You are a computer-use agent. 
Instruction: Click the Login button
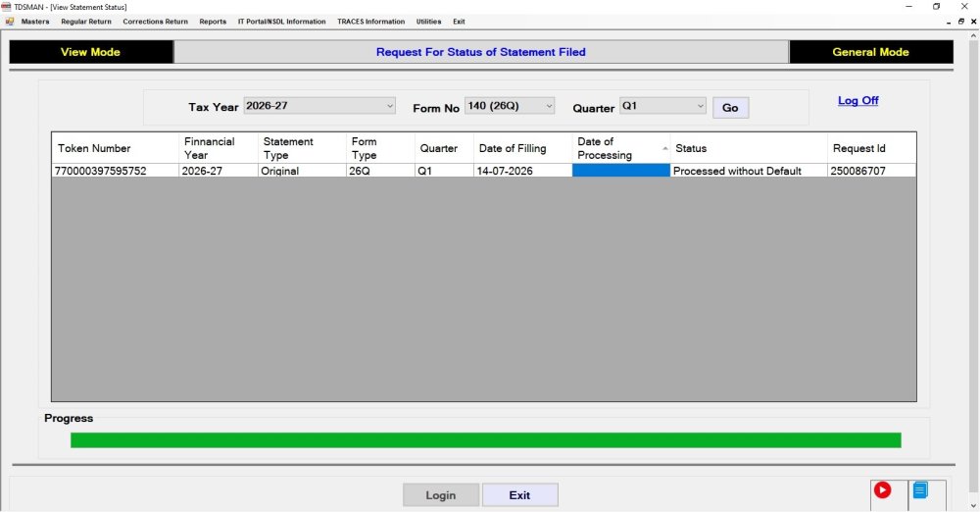pyautogui.click(x=441, y=495)
